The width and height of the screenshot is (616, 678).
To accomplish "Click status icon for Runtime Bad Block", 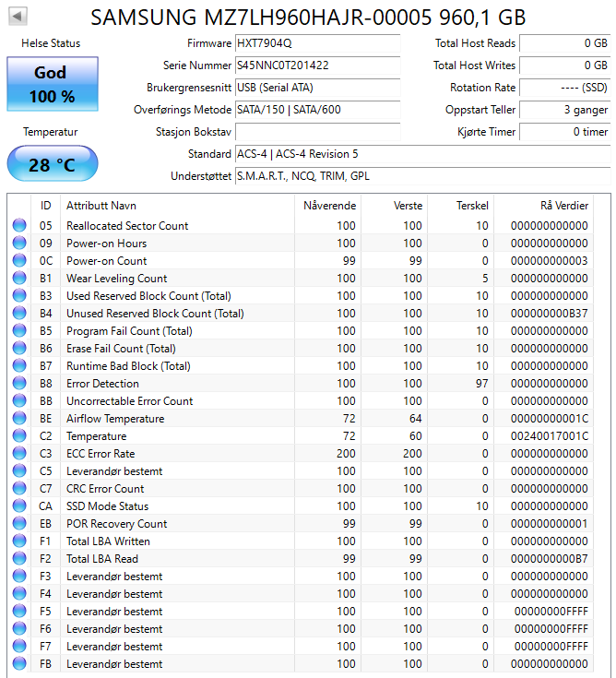I will pyautogui.click(x=19, y=365).
